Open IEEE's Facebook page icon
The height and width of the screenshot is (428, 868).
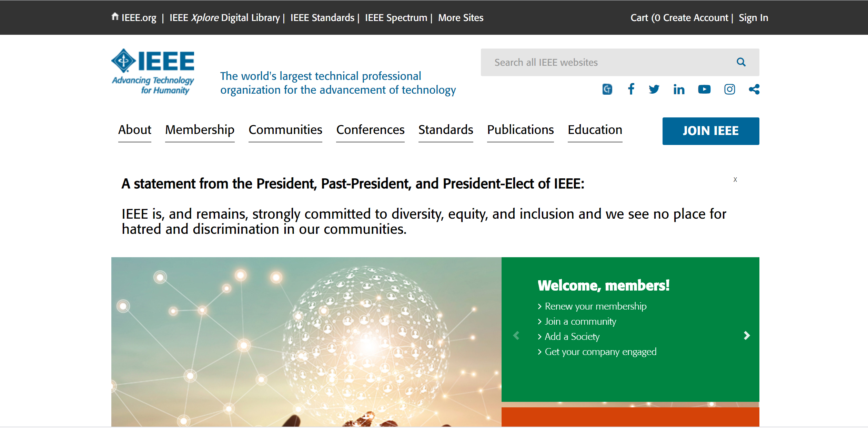[x=631, y=89]
